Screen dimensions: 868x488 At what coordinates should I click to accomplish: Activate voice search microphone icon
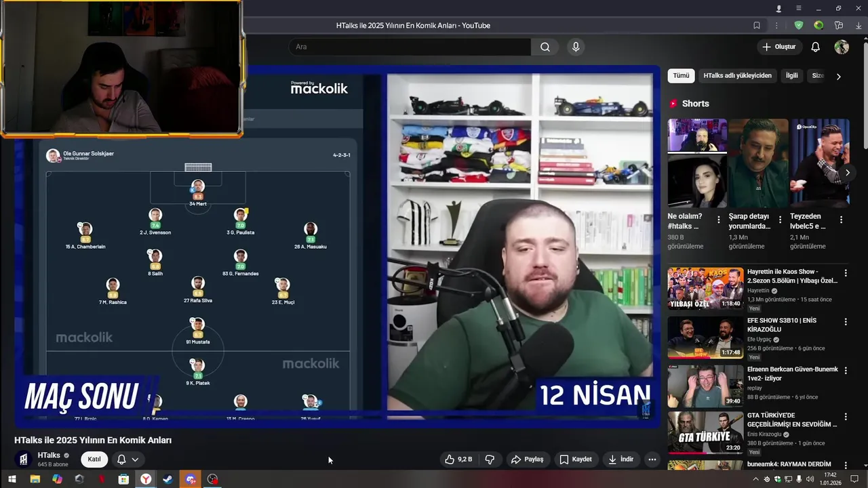tap(576, 47)
